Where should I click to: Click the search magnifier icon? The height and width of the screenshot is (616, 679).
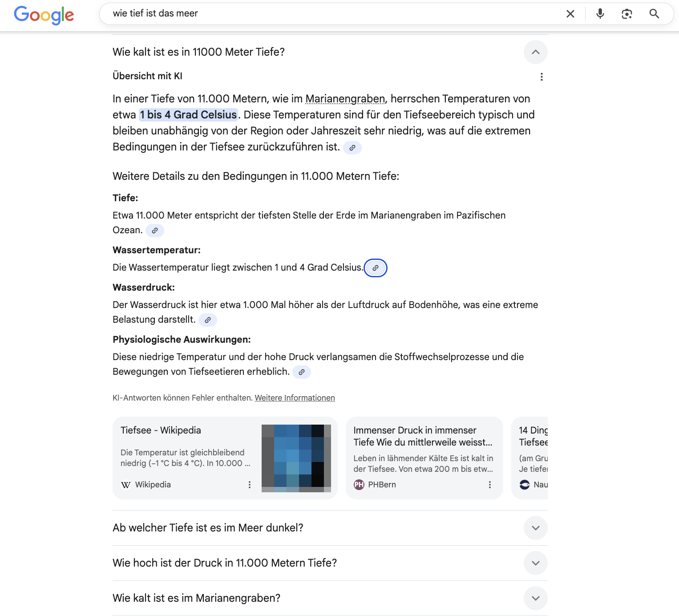654,14
